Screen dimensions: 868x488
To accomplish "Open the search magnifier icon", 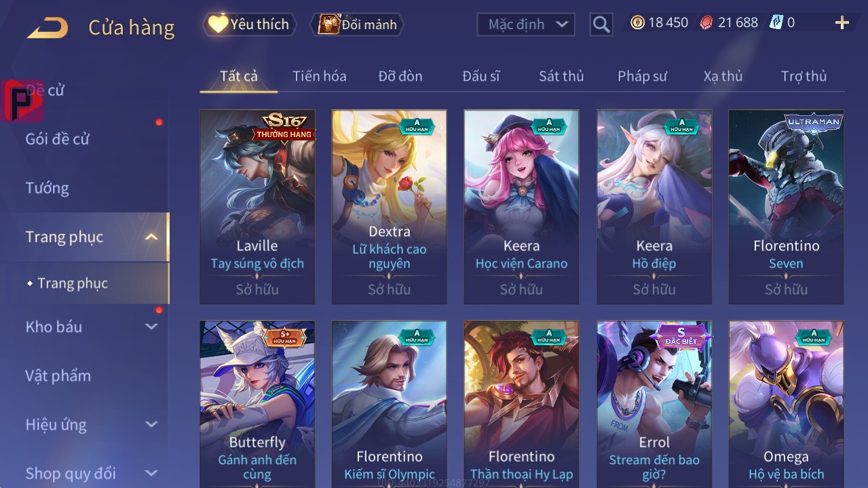I will pos(601,24).
